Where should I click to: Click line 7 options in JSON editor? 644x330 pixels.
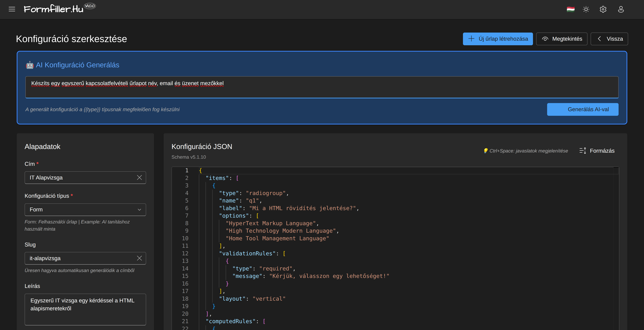(x=234, y=216)
